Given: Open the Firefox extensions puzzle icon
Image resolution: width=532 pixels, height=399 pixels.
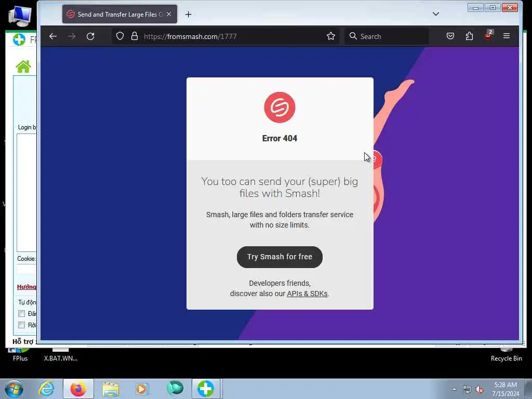Looking at the screenshot, I should [x=469, y=36].
